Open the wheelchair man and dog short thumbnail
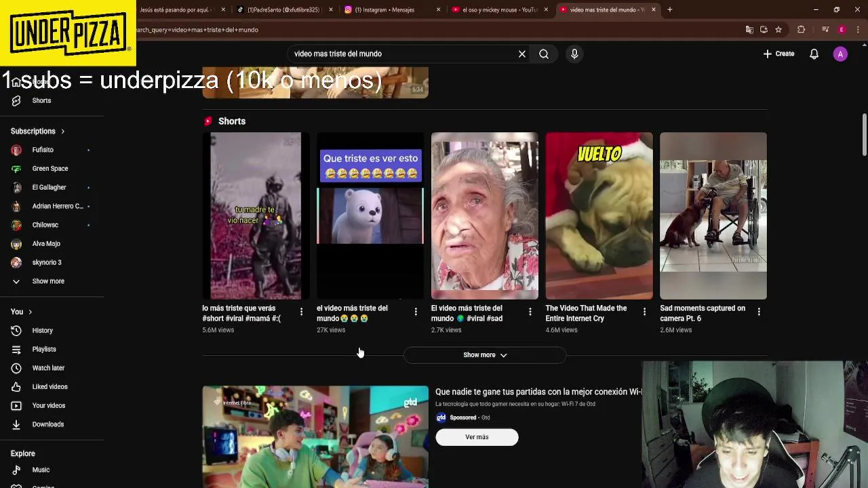This screenshot has width=868, height=488. pos(713,216)
